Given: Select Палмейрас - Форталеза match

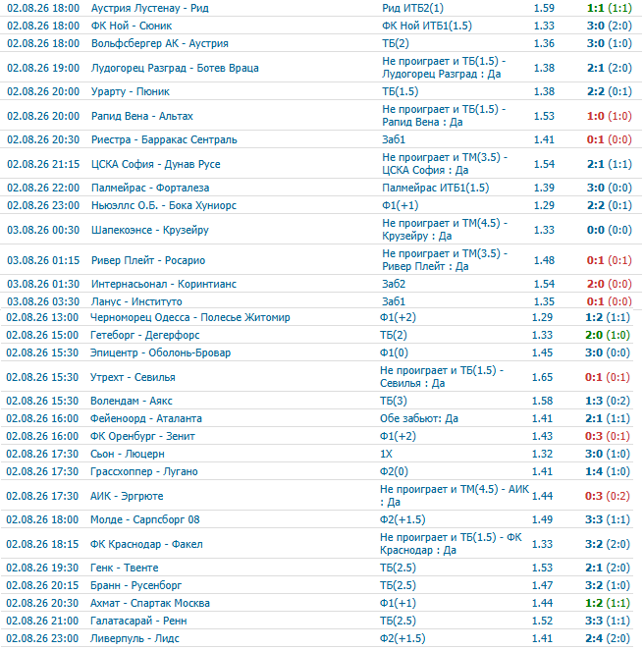Looking at the screenshot, I should point(150,188).
